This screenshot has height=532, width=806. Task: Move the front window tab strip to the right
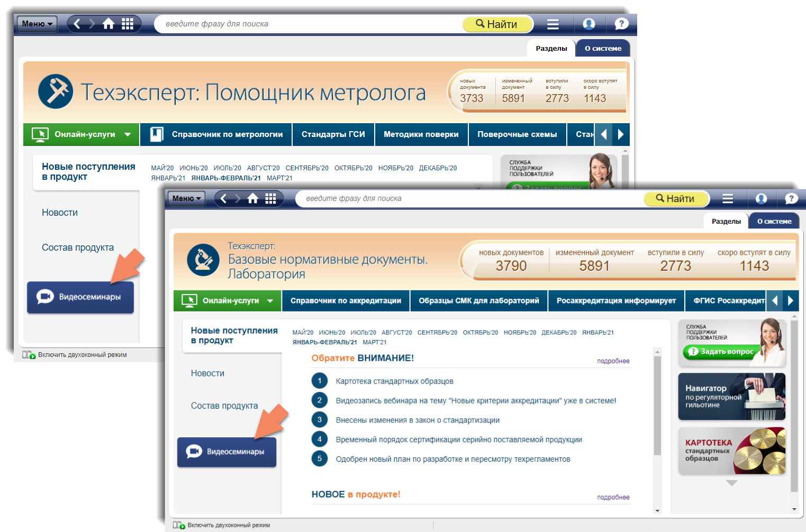tap(790, 300)
